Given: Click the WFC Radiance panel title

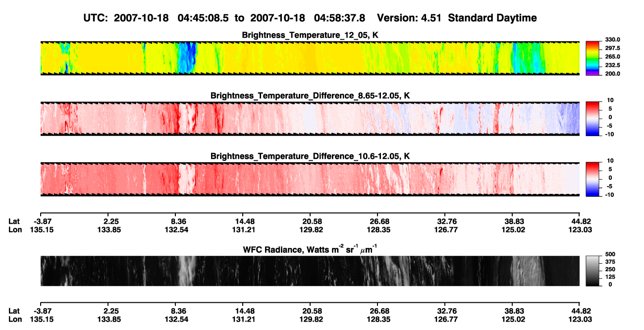Looking at the screenshot, I should point(310,249).
